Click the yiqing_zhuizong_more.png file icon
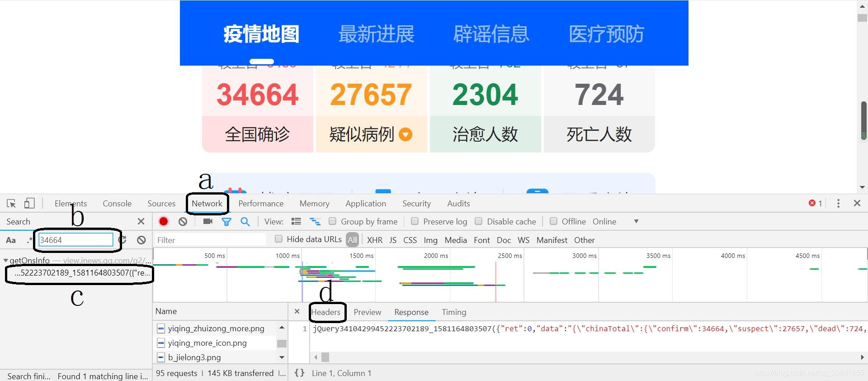This screenshot has height=381, width=868. [161, 329]
